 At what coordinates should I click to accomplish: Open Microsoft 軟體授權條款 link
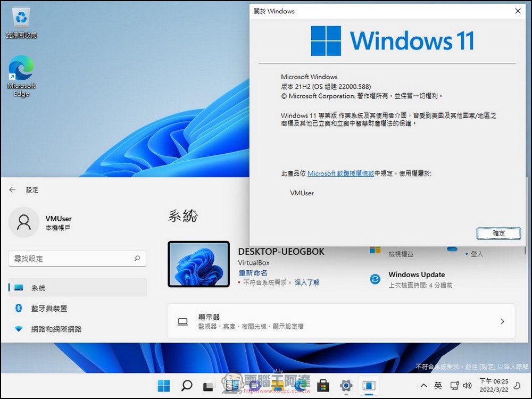pos(340,173)
